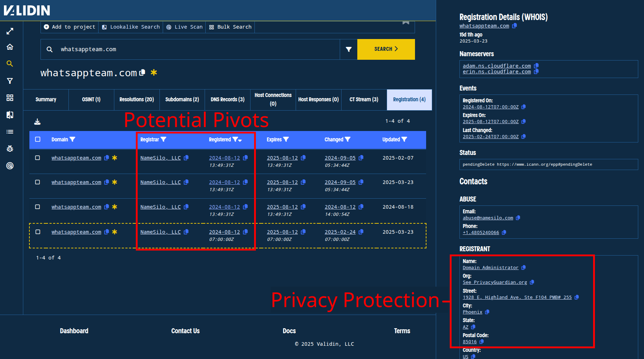Open the sidebar bug icon
This screenshot has height=359, width=644.
pos(10,149)
